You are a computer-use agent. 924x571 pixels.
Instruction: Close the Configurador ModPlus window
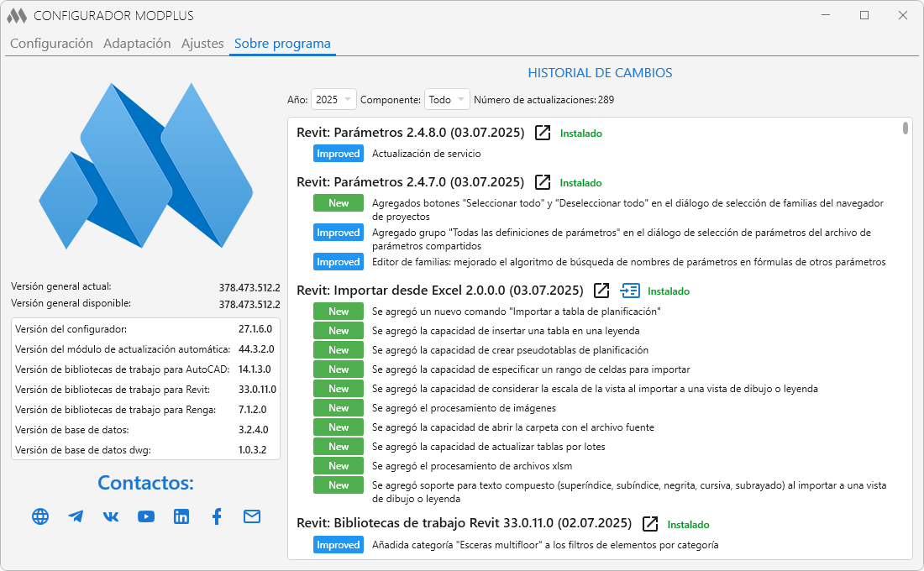[903, 15]
